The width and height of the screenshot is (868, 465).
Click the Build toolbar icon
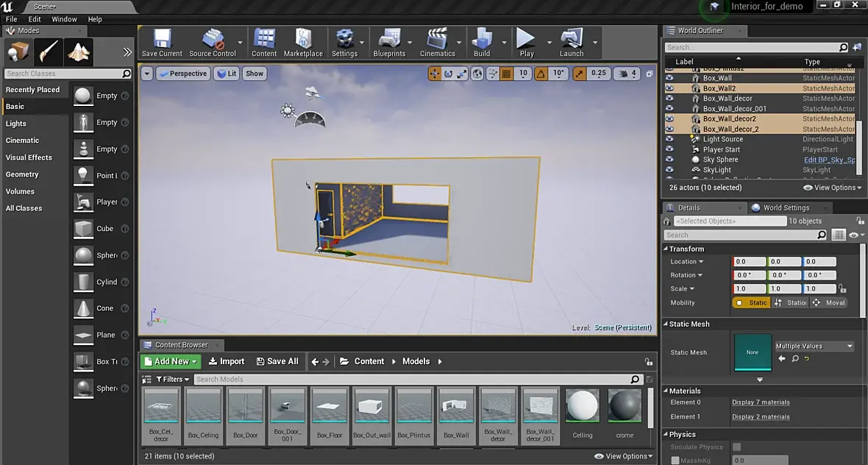(x=482, y=42)
